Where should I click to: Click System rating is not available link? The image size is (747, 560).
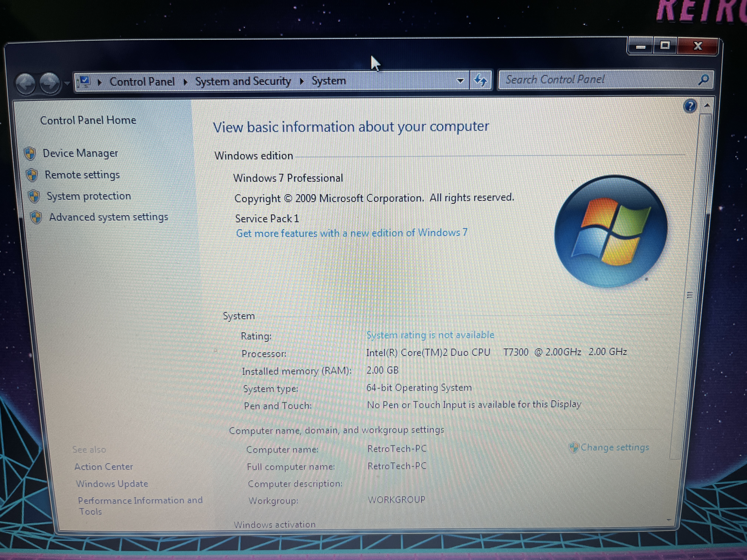coord(430,335)
